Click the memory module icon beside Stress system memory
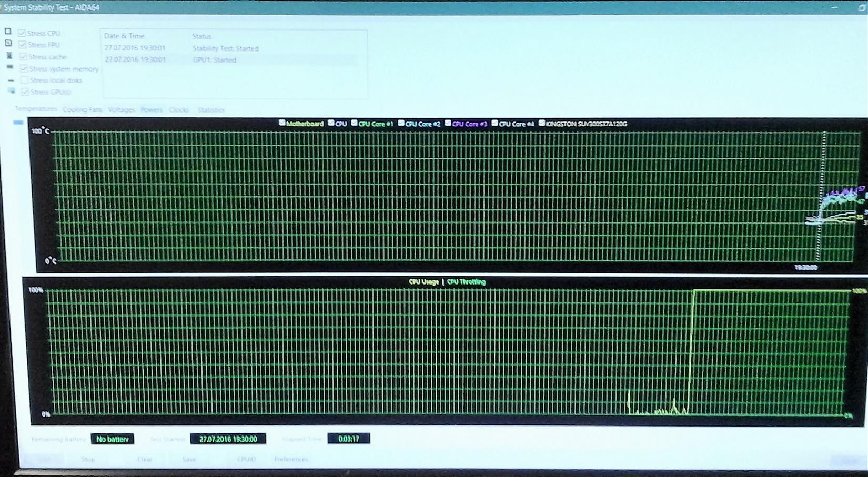 tap(9, 67)
